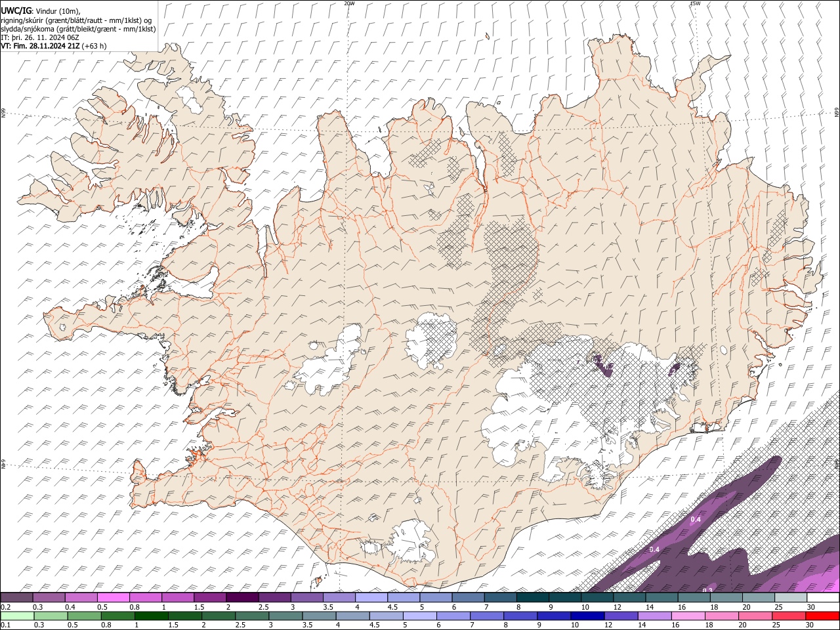The width and height of the screenshot is (840, 630).
Task: Pick the lower legend swatch between 25 and 30
Action: click(789, 616)
